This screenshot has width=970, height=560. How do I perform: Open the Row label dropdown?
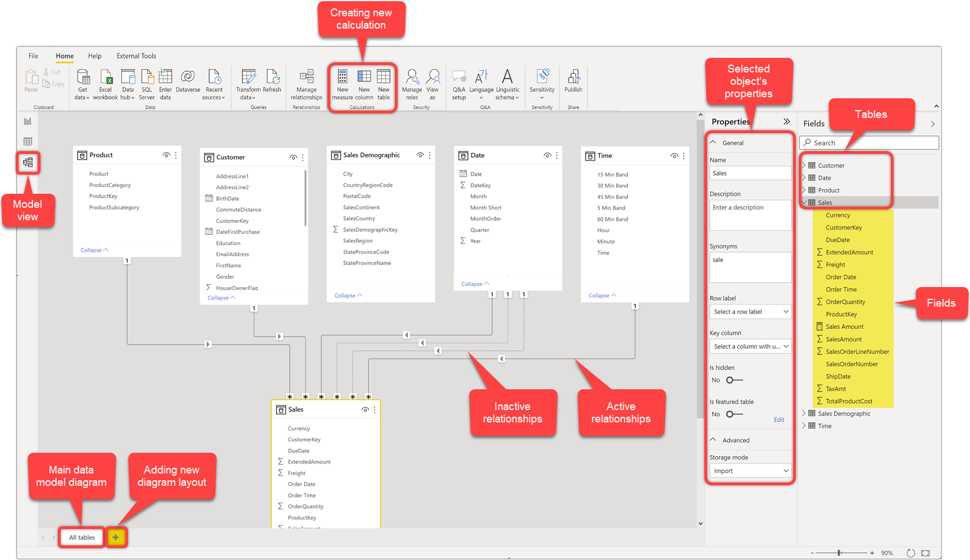750,311
